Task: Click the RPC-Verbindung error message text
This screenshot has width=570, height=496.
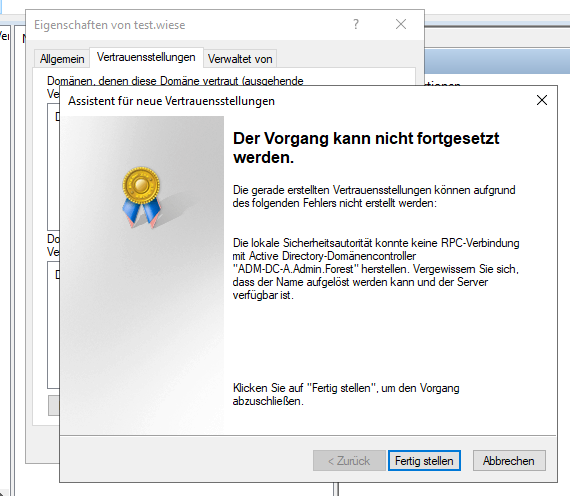Action: [x=376, y=269]
